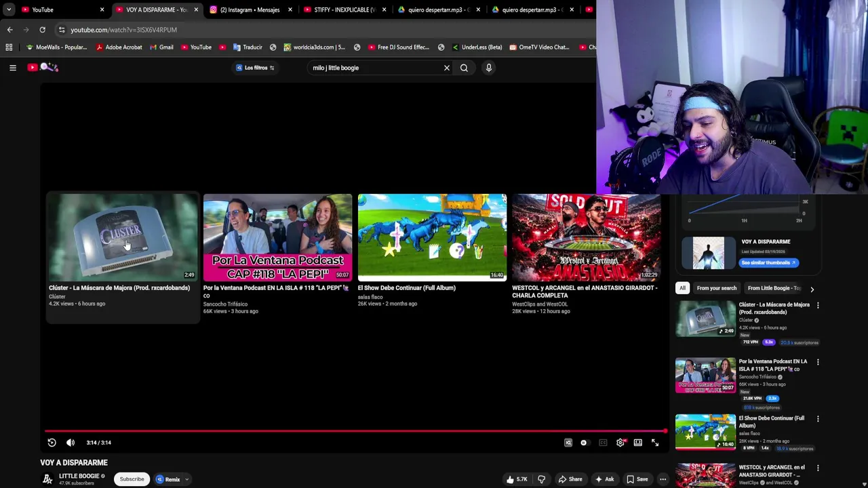
Task: Click the youtube.com address bar URL
Action: [x=123, y=30]
